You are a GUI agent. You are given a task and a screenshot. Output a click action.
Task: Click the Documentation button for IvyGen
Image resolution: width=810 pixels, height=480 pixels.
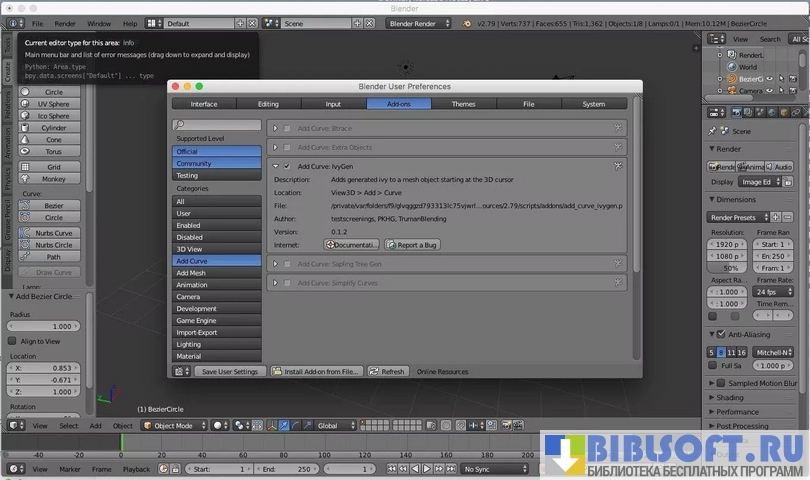pyautogui.click(x=352, y=245)
